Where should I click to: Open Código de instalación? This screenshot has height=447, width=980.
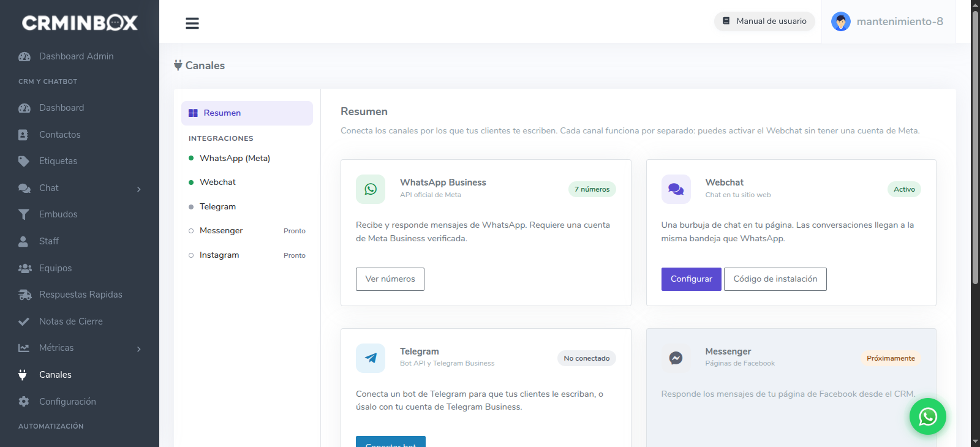(775, 279)
